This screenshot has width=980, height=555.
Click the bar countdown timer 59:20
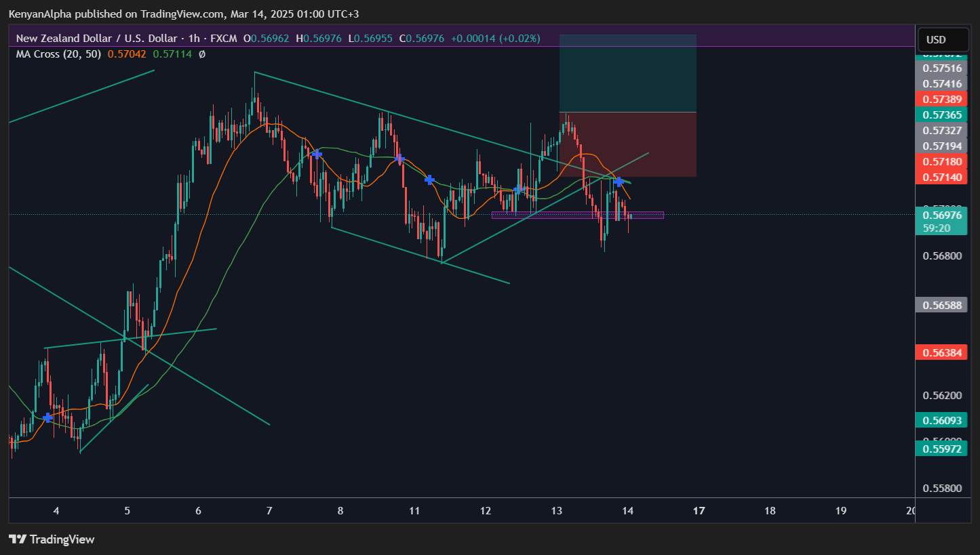937,228
